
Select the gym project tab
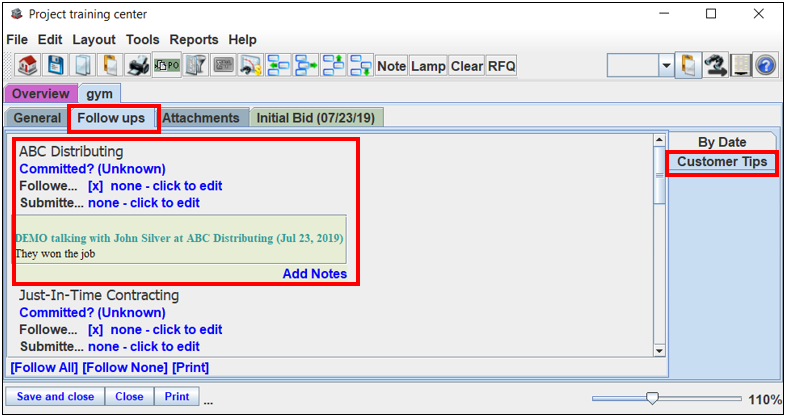pos(99,94)
